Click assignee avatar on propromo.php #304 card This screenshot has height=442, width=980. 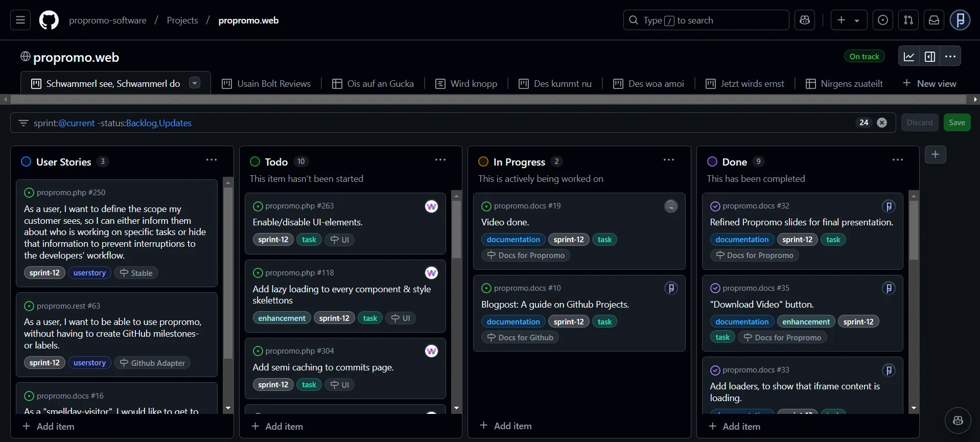(x=432, y=351)
